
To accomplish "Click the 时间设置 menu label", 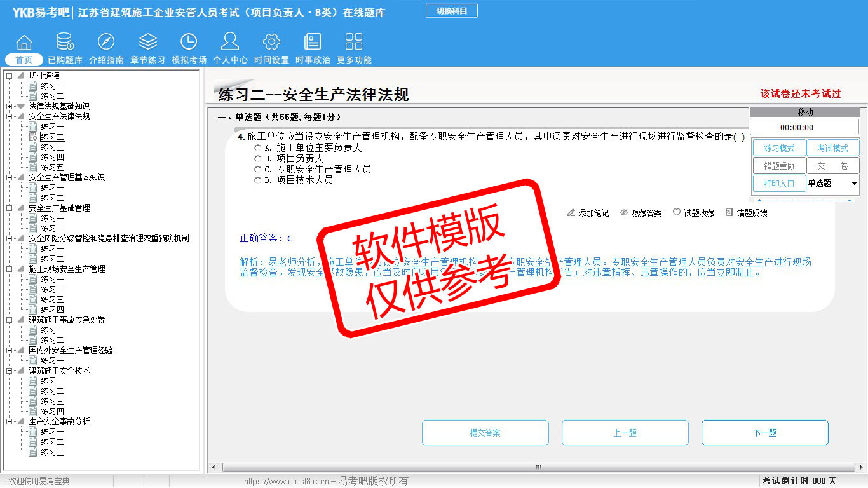I will tap(271, 60).
